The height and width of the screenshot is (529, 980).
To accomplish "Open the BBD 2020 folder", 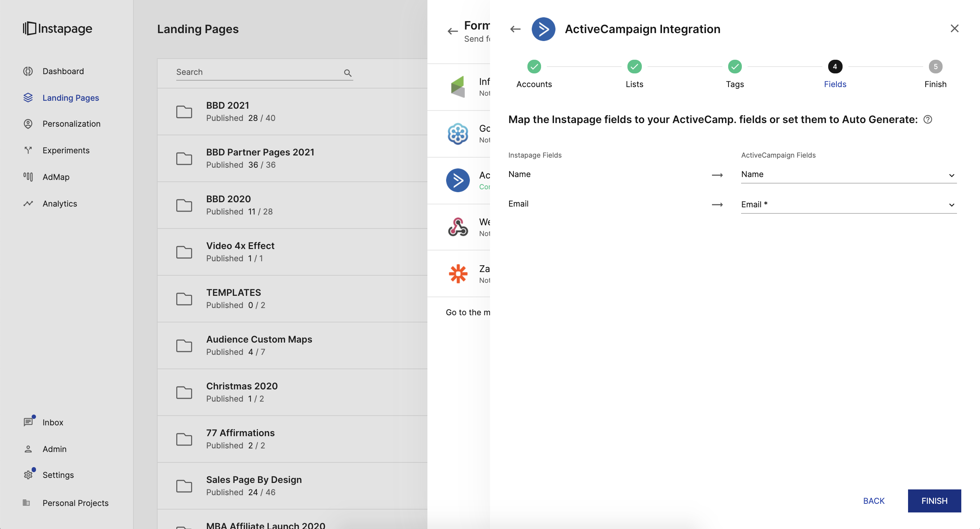I will [x=292, y=205].
